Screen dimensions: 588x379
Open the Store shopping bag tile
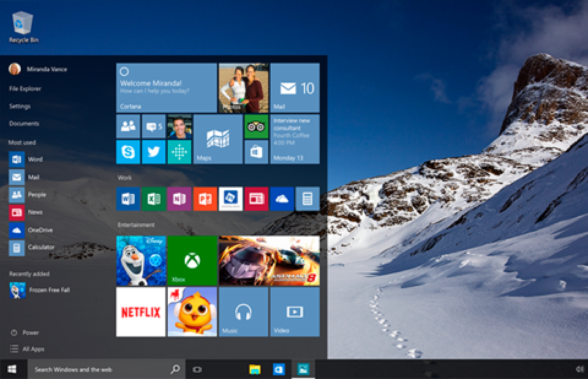(x=257, y=152)
